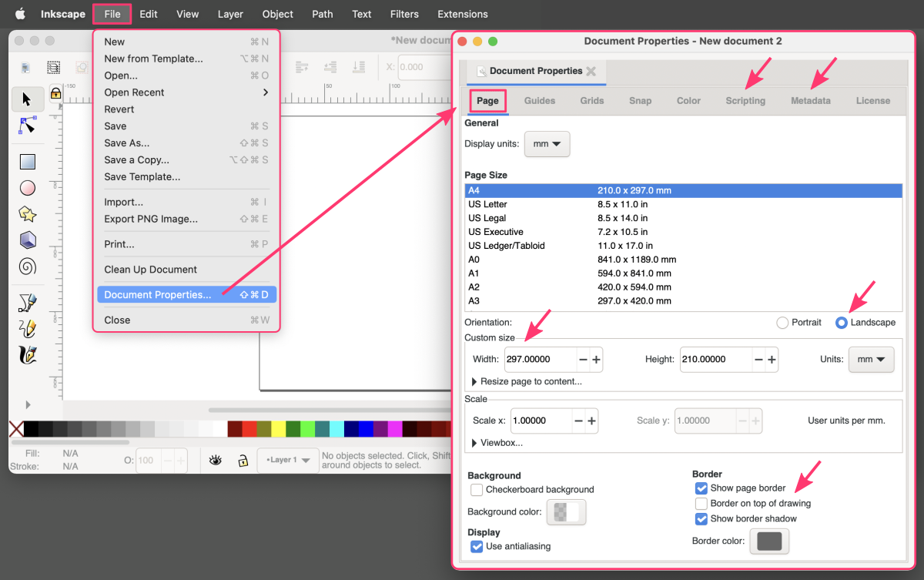Select the Ellipse tool
This screenshot has height=580, width=924.
(x=28, y=188)
